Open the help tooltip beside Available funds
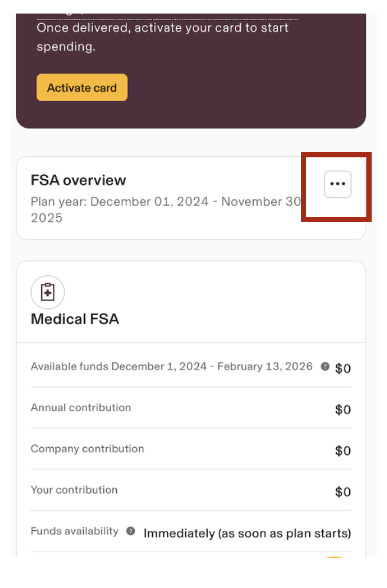Screen dimensions: 387x588 325,366
